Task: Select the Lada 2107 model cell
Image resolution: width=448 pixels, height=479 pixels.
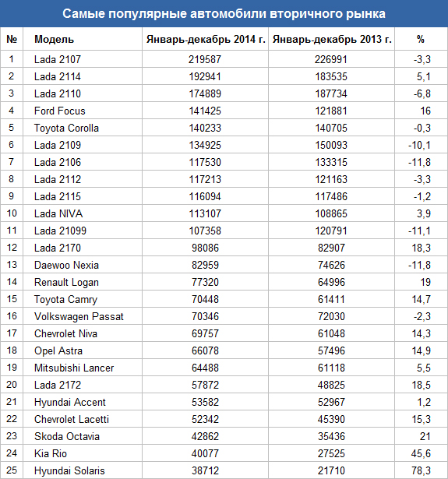Action: click(x=58, y=59)
